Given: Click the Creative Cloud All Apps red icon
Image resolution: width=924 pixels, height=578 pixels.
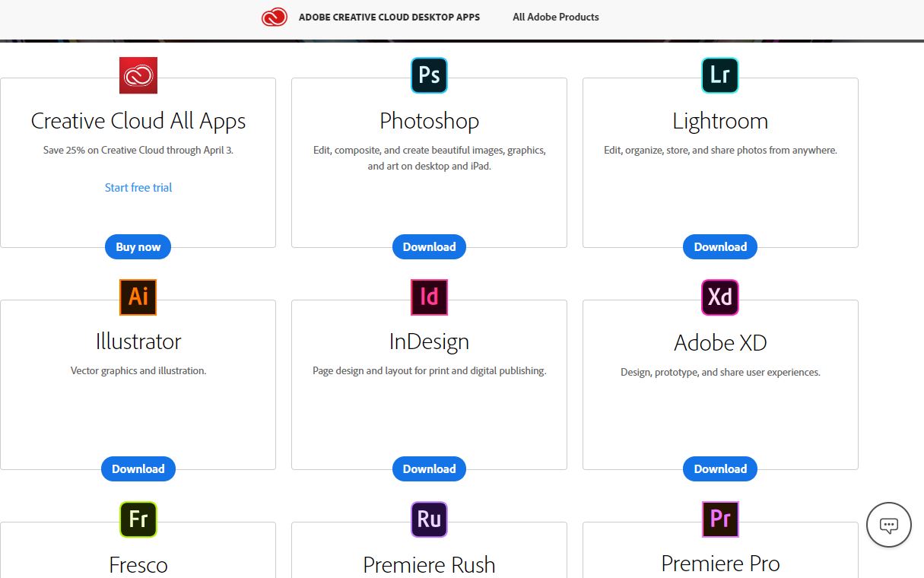Looking at the screenshot, I should [138, 75].
